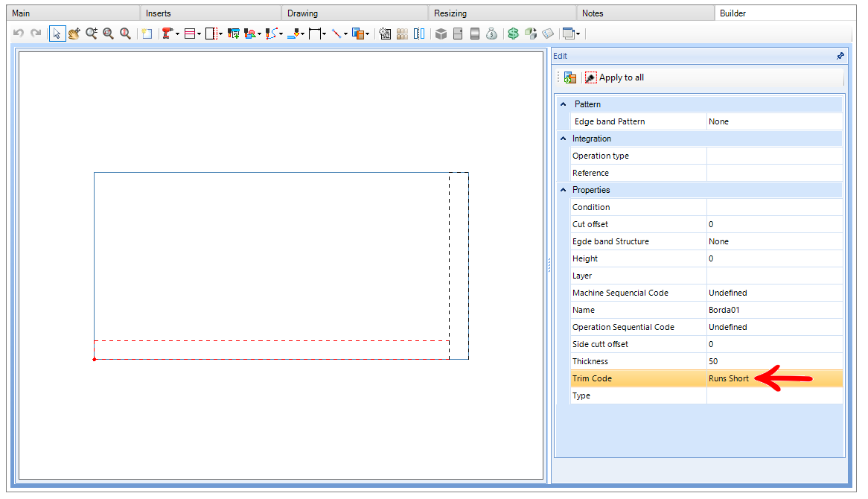Open the drill tool dropdown arrow

[178, 34]
